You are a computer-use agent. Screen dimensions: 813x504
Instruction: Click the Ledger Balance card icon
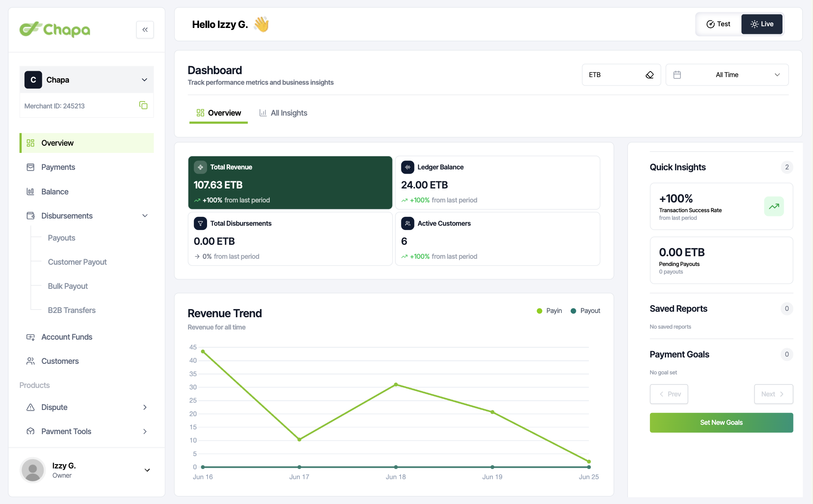click(407, 167)
